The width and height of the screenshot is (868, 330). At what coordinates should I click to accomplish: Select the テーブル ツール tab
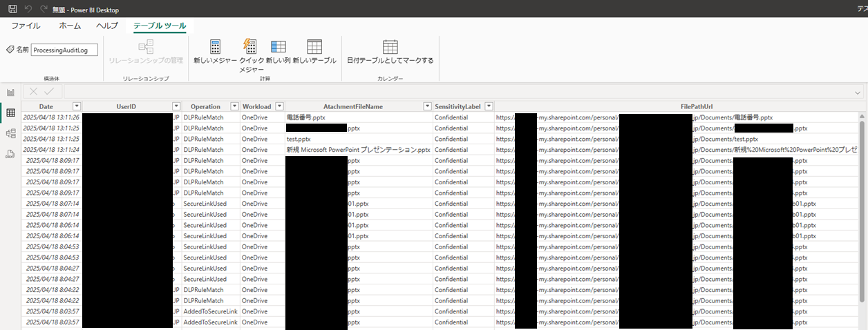click(160, 26)
